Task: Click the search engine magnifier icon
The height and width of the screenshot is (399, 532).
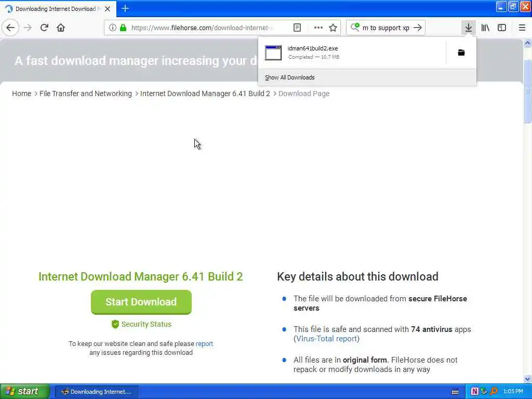Action: [355, 27]
